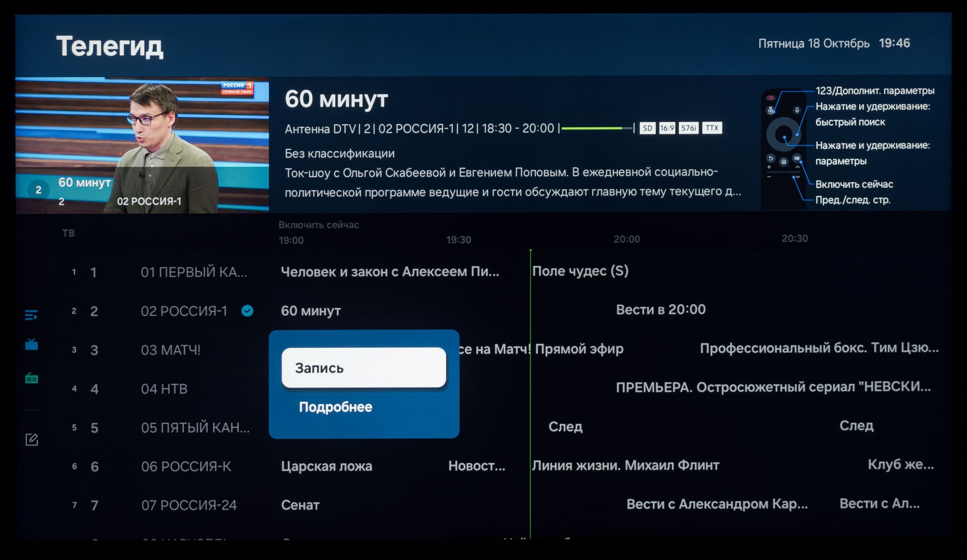Click the SD quality badge
The image size is (967, 560).
point(647,128)
